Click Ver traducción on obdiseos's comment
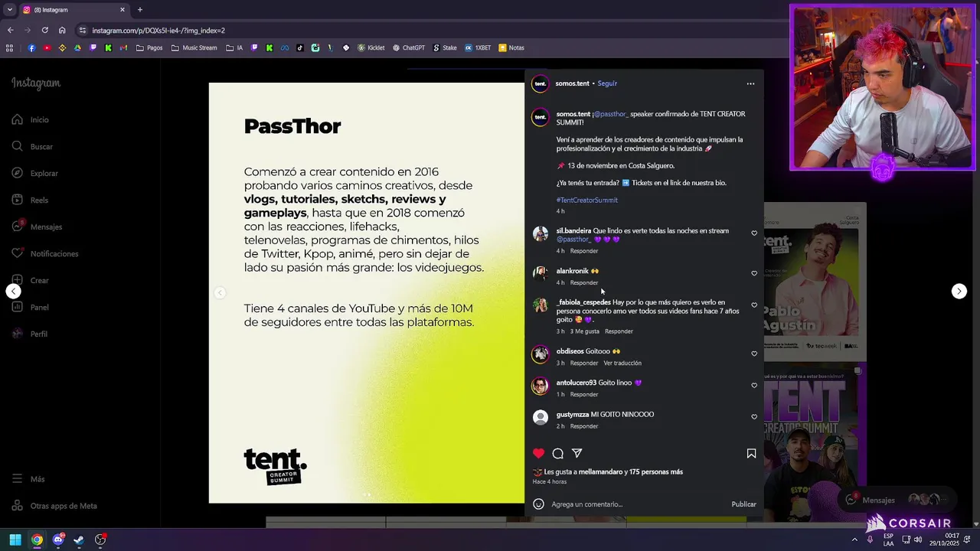 (622, 363)
